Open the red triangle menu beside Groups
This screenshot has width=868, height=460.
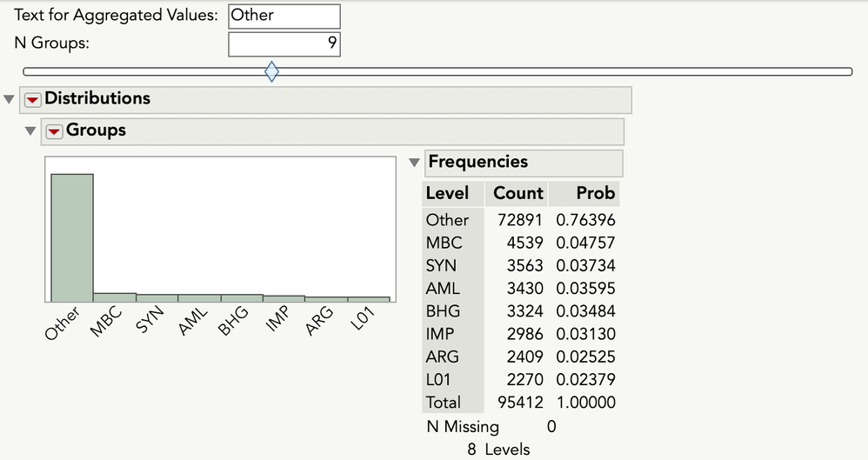[x=54, y=131]
